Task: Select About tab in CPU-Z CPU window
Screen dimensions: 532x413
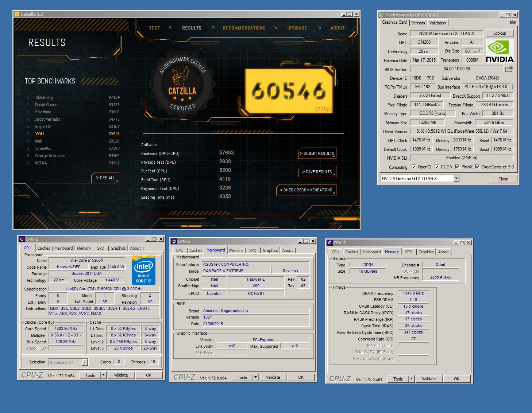Action: (x=135, y=248)
